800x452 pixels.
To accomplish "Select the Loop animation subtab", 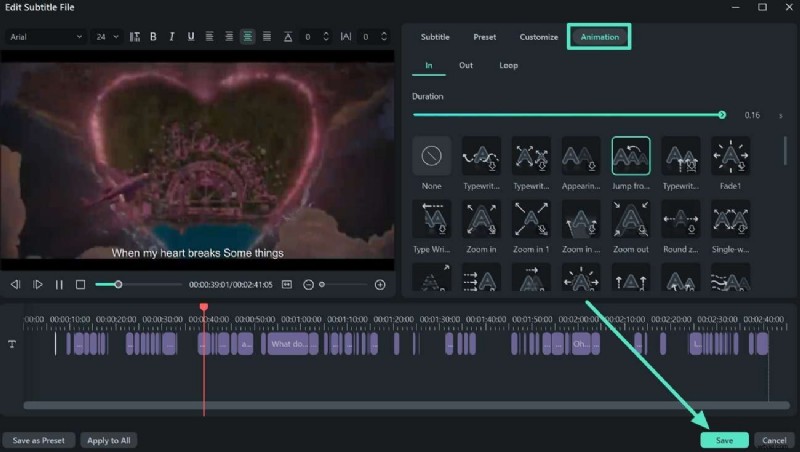I will (x=509, y=65).
